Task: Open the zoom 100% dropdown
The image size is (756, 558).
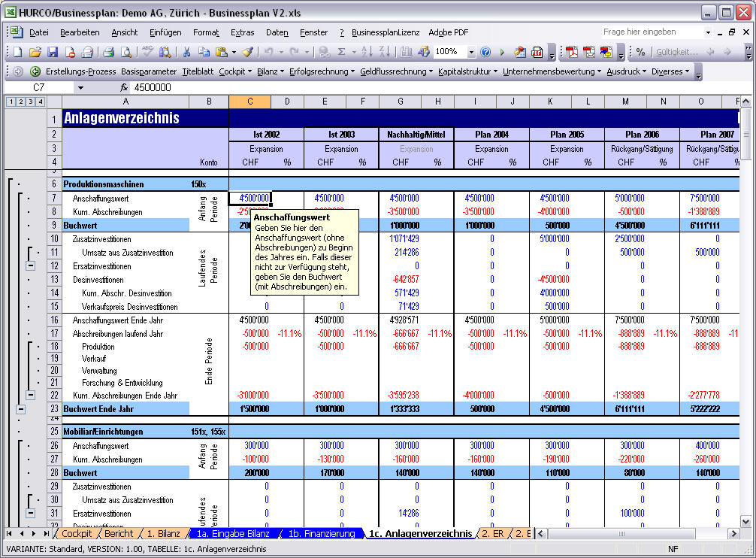Action: (x=471, y=52)
